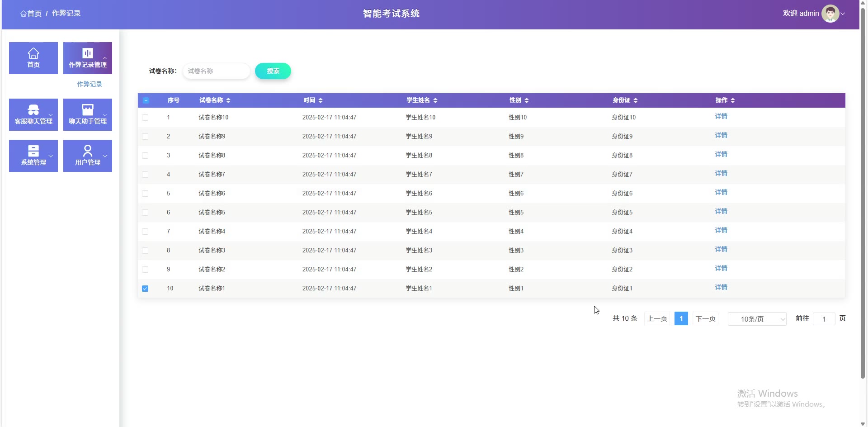Toggle the select-all checkbox in table header
The height and width of the screenshot is (427, 868).
coord(146,100)
